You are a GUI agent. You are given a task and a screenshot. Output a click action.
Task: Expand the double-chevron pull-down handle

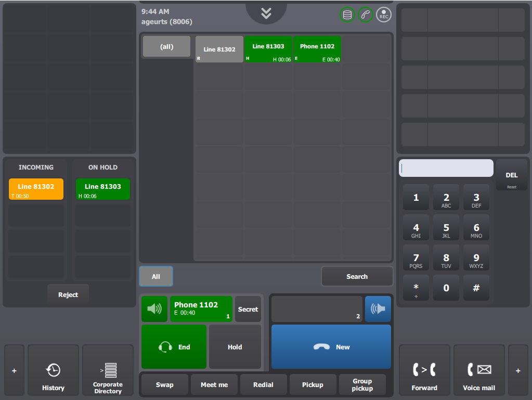click(266, 13)
